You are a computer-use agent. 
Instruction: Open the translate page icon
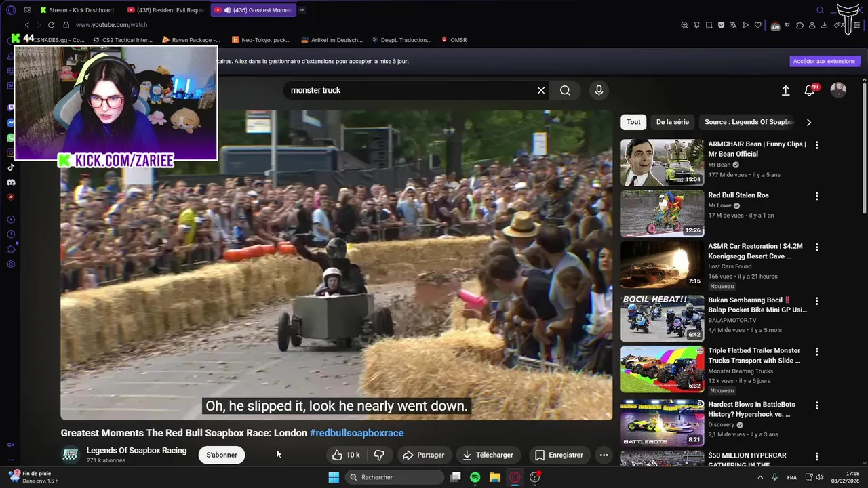[x=733, y=25]
